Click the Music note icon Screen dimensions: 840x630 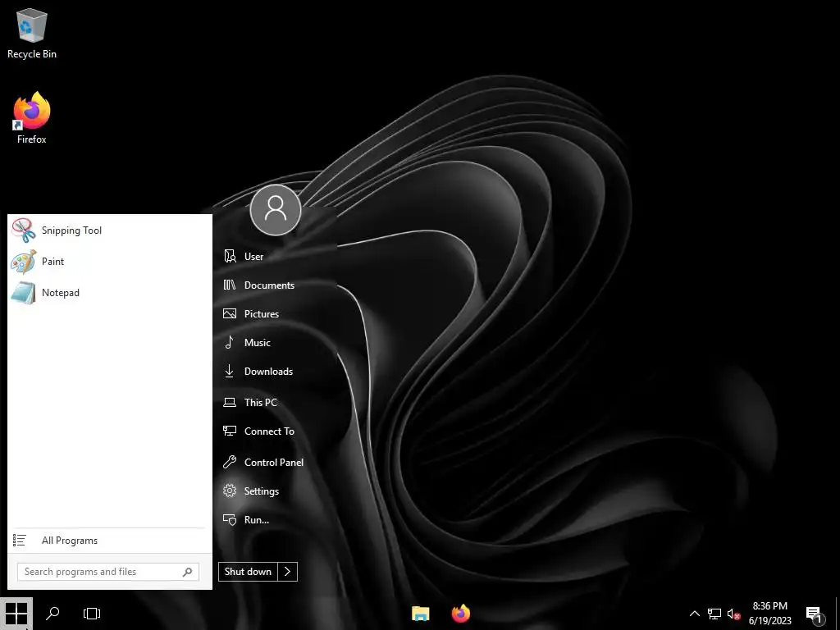coord(230,342)
